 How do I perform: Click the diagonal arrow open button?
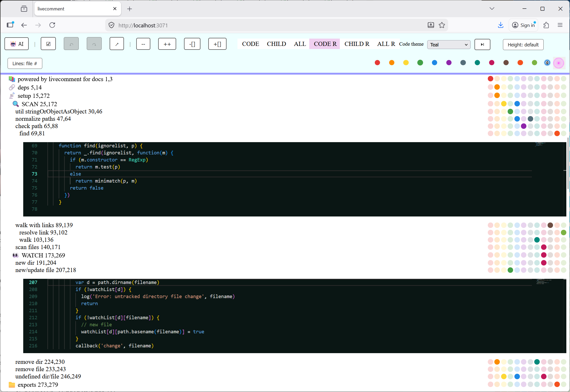tap(117, 44)
